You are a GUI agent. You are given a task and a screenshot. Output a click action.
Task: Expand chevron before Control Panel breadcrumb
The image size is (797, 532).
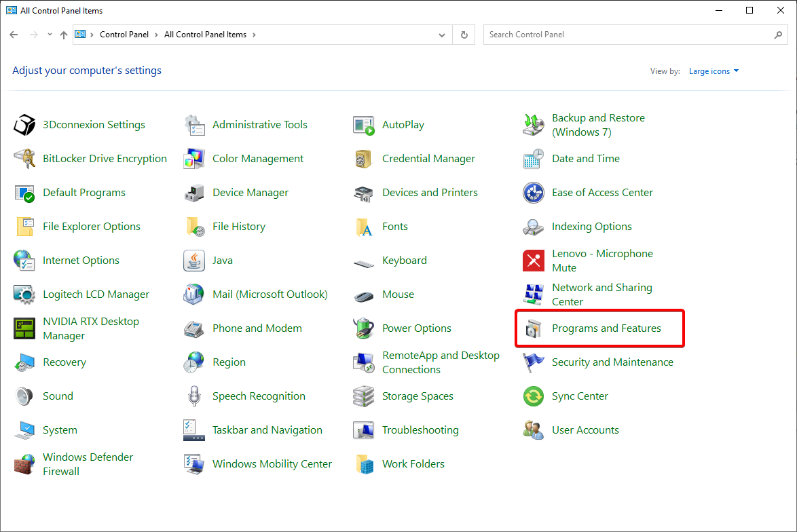(x=92, y=35)
